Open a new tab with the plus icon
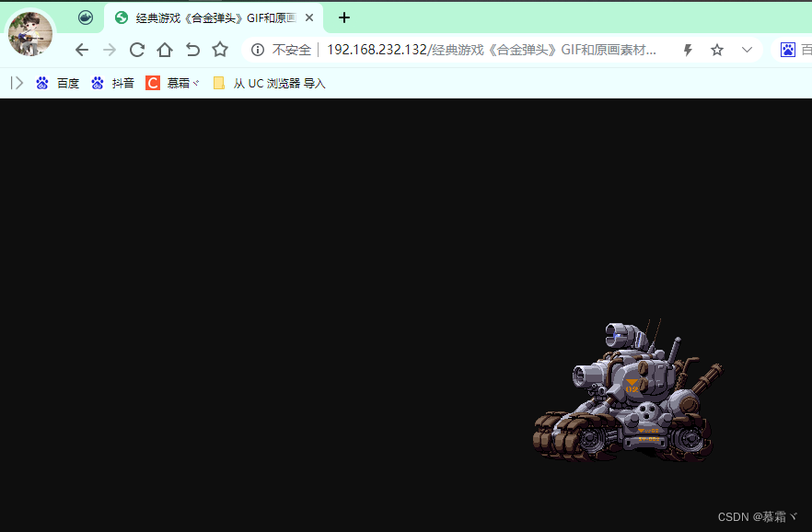Viewport: 812px width, 532px height. click(344, 17)
